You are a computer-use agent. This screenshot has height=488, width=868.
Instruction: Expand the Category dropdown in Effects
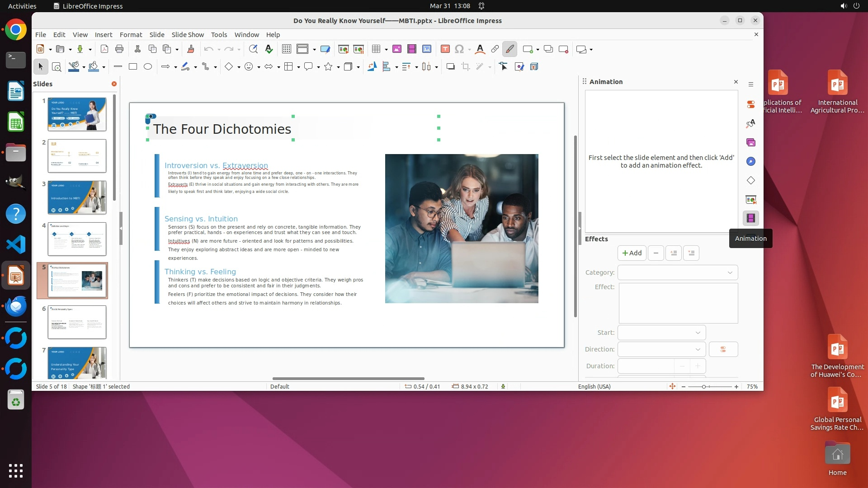(x=678, y=272)
